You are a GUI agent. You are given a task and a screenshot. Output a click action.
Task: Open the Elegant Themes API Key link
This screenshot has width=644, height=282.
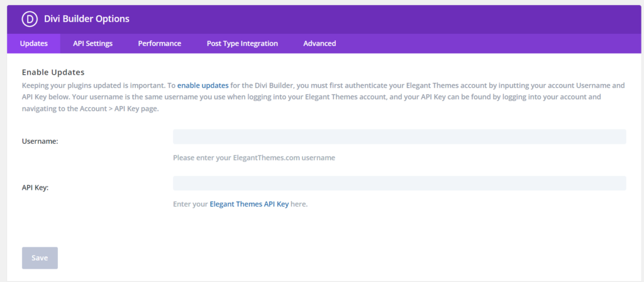click(x=249, y=203)
